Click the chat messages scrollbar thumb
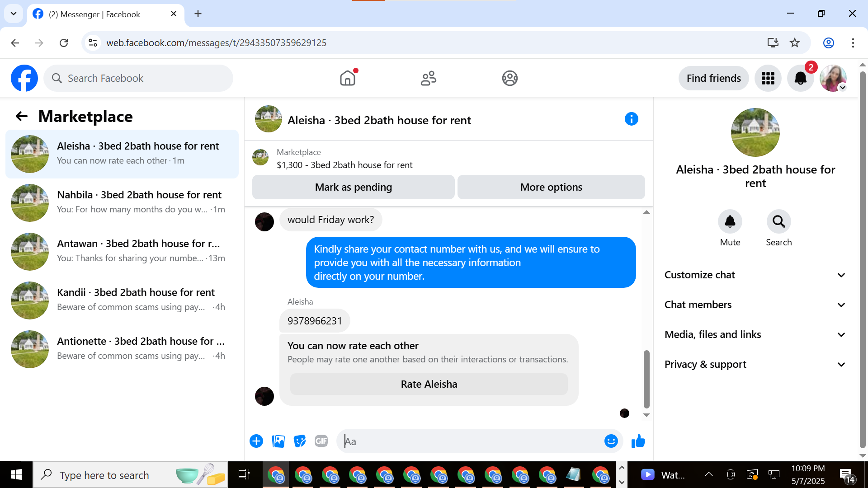 [646, 379]
